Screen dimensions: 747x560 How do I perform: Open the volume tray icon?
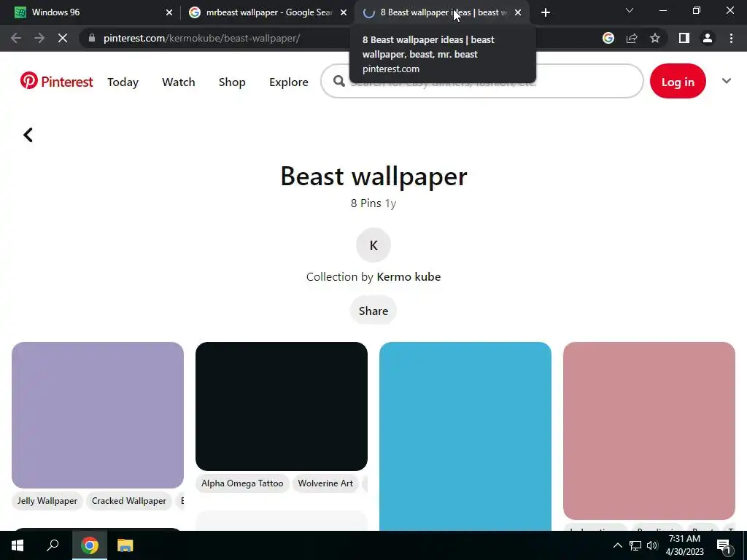(x=651, y=545)
